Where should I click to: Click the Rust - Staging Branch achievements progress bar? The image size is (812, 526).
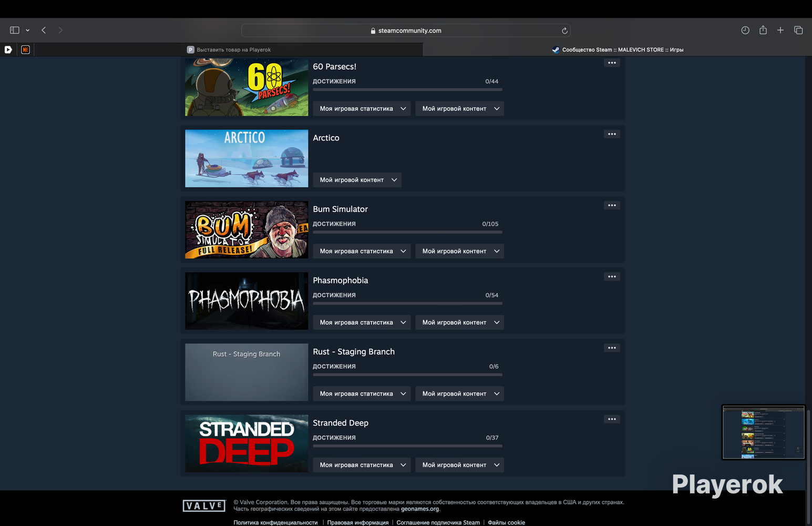tap(407, 375)
